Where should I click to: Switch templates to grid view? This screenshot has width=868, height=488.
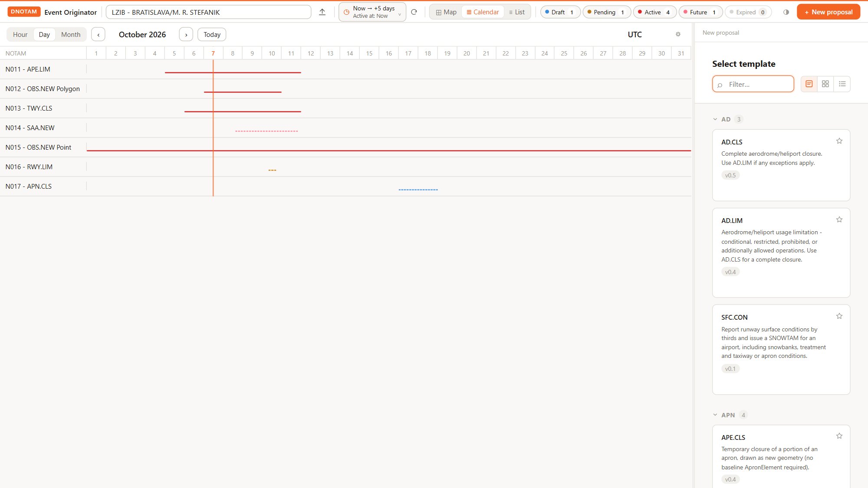coord(825,84)
